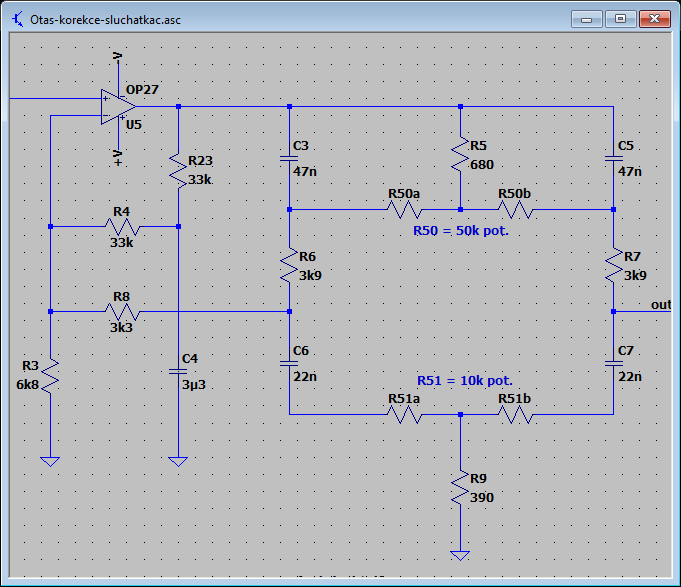Click the 3k3 value of R8
The width and height of the screenshot is (681, 587).
[x=121, y=327]
